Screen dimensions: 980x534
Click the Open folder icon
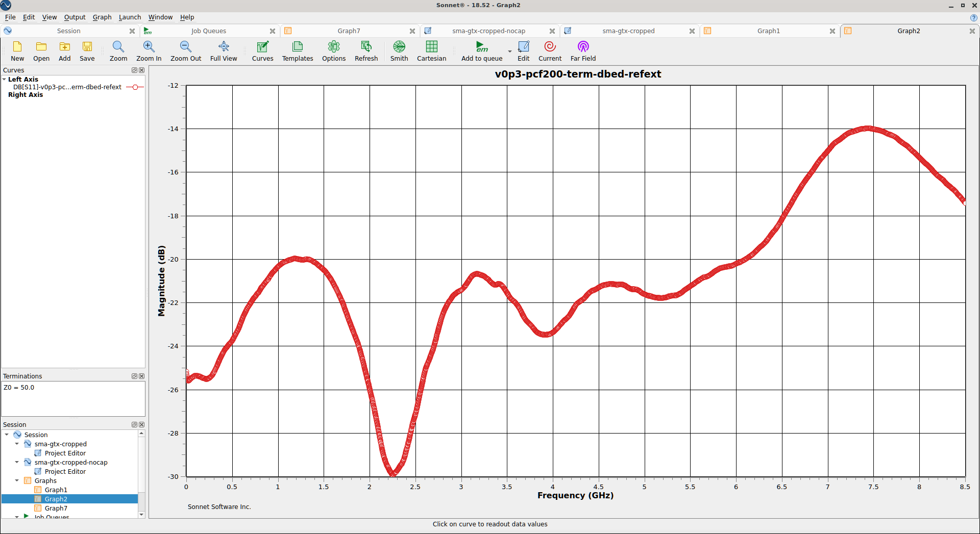point(41,51)
